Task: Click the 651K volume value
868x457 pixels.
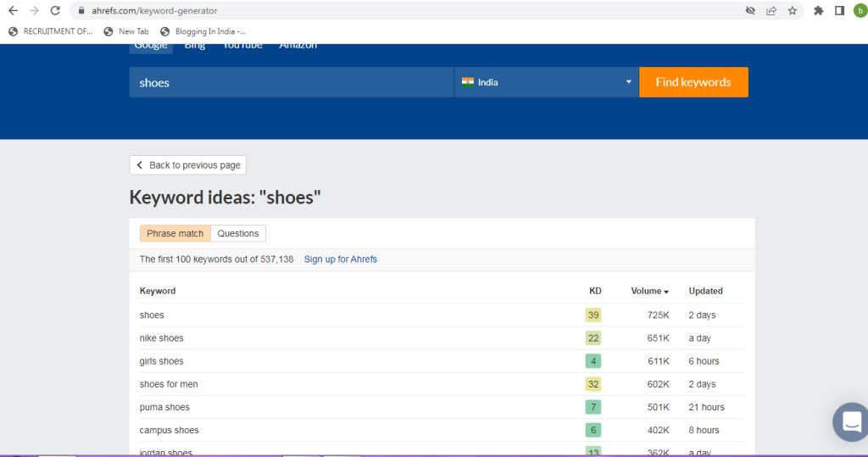Action: 658,338
